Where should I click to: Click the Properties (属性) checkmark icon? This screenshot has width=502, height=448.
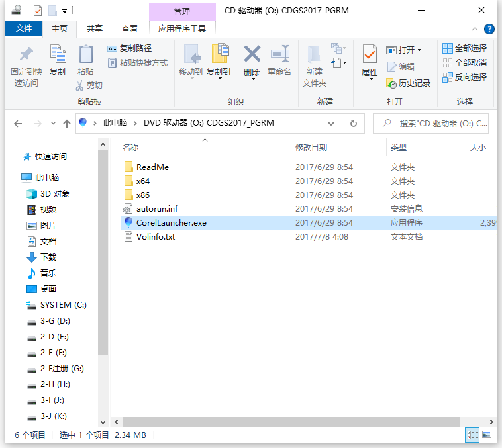[x=370, y=54]
